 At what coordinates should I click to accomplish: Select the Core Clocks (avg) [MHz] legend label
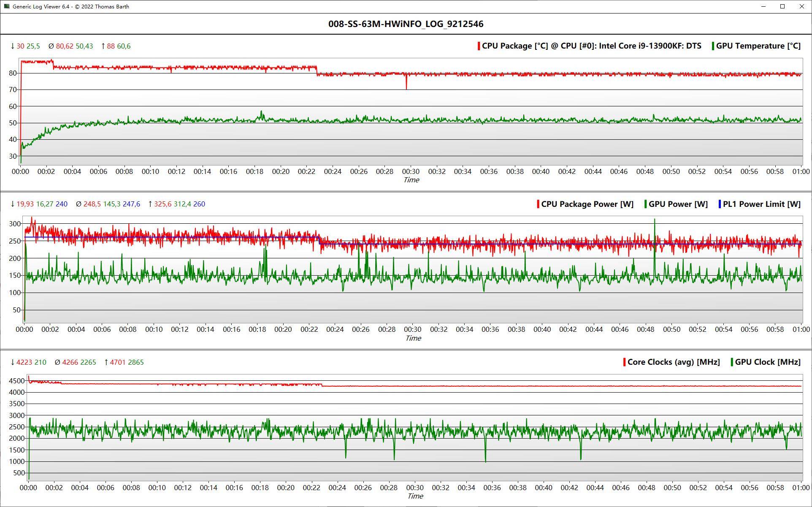(674, 362)
